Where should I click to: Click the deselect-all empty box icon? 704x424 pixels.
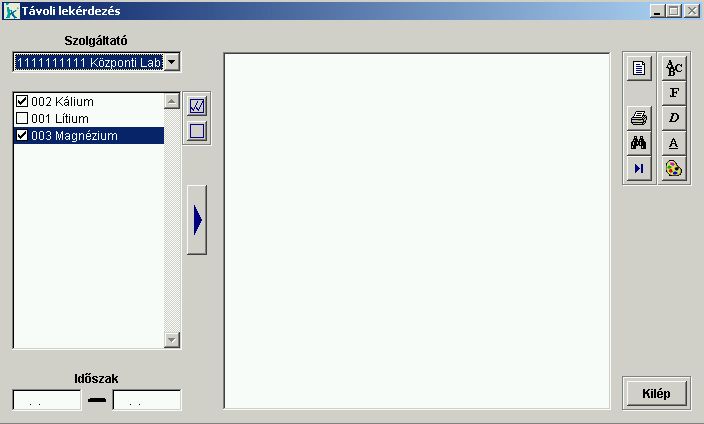(197, 131)
